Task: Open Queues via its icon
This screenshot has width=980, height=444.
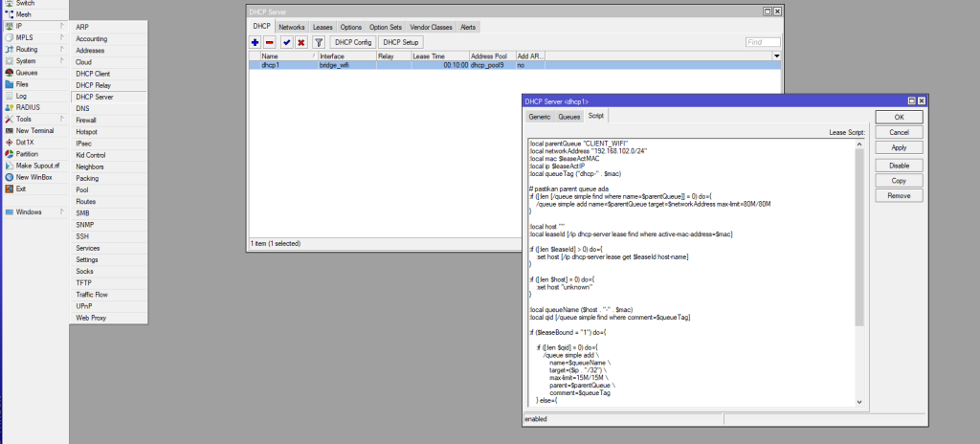Action: point(10,73)
